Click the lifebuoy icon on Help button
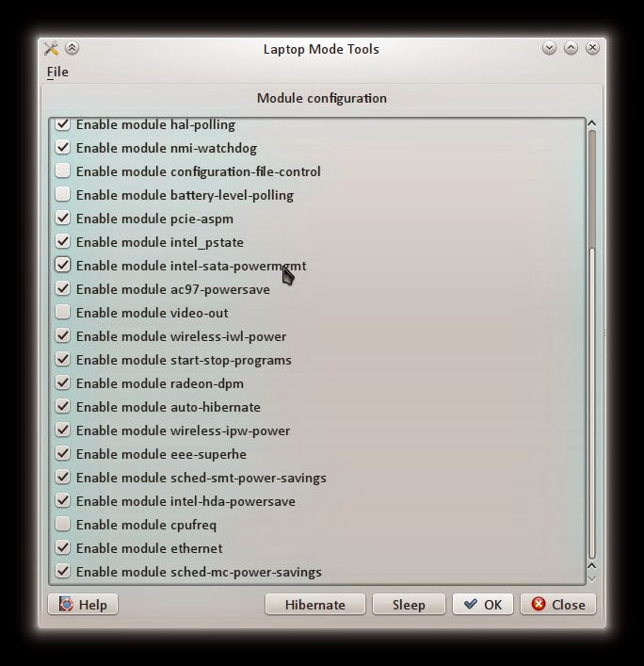 (x=66, y=604)
